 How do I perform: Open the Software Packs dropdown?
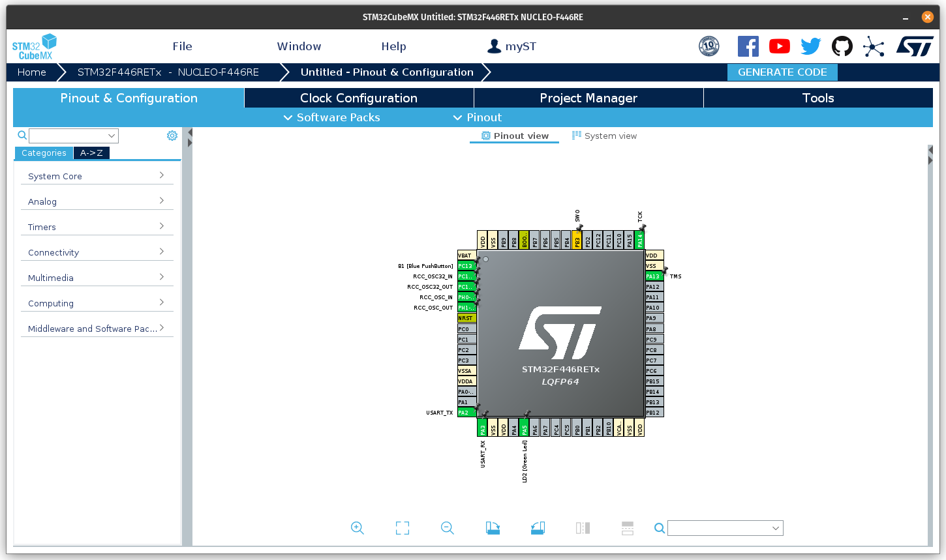click(331, 117)
